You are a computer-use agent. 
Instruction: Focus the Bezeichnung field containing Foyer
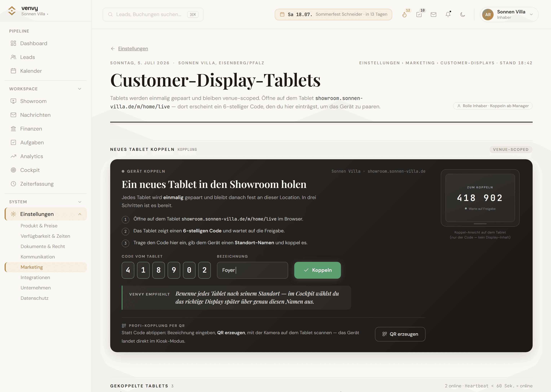coord(252,270)
